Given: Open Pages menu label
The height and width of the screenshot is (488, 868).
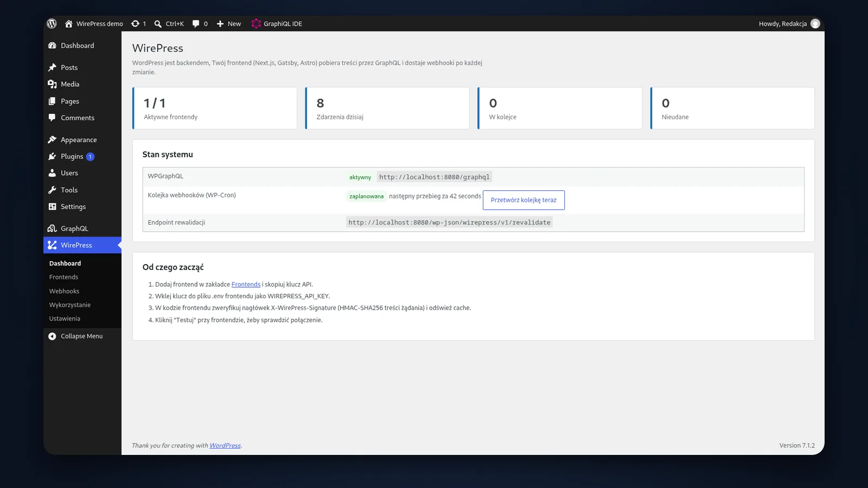Looking at the screenshot, I should 70,101.
